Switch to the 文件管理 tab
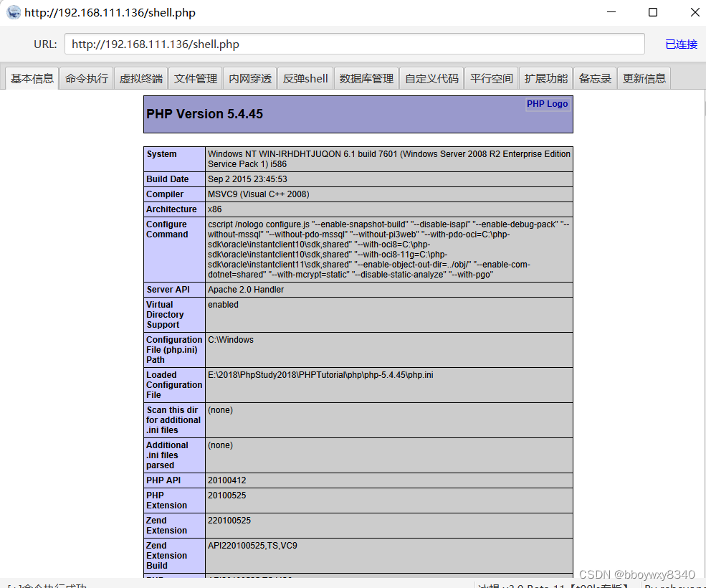This screenshot has width=706, height=588. point(195,78)
